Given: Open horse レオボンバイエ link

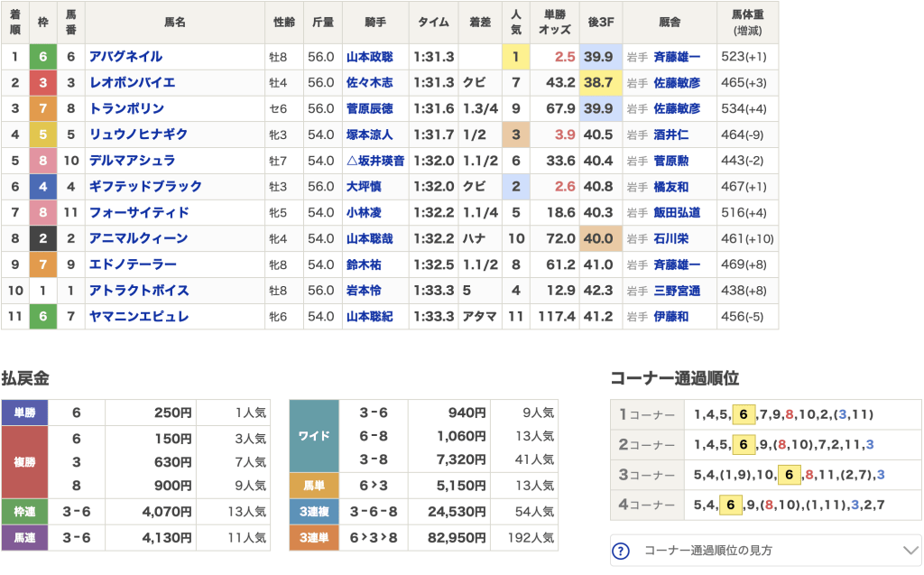Looking at the screenshot, I should pyautogui.click(x=132, y=82).
